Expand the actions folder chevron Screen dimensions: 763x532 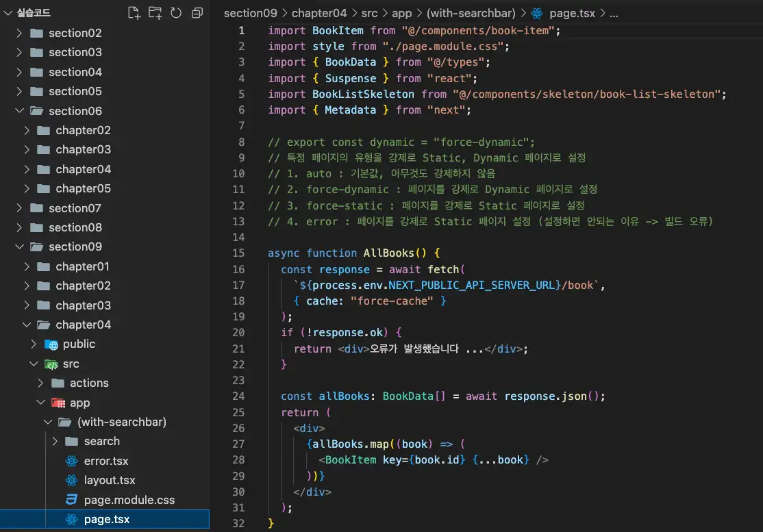(40, 383)
